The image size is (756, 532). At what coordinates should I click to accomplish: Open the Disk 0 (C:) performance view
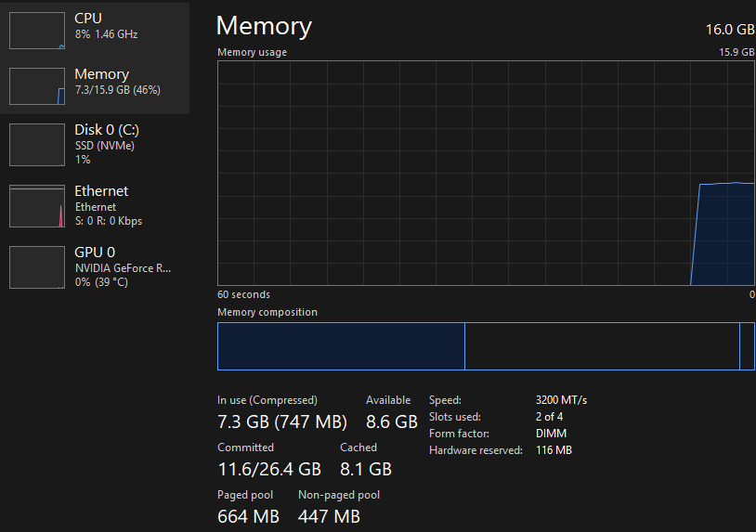(x=107, y=130)
